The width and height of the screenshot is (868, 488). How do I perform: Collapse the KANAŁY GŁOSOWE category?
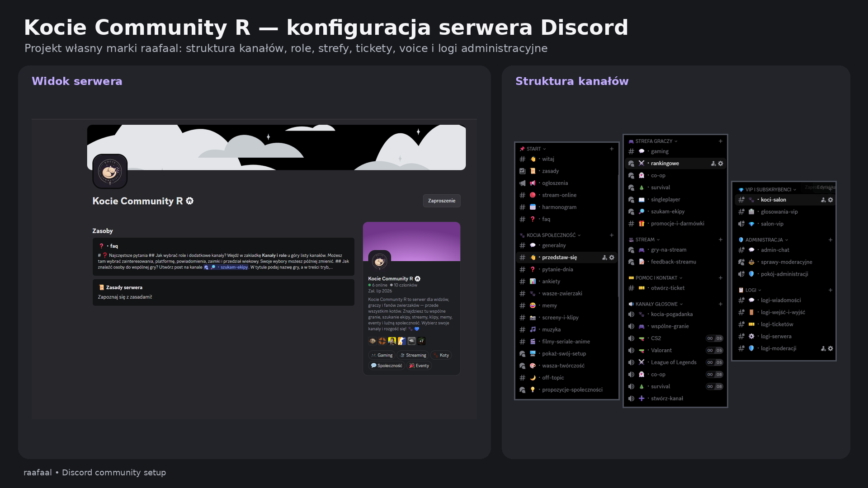[656, 304]
